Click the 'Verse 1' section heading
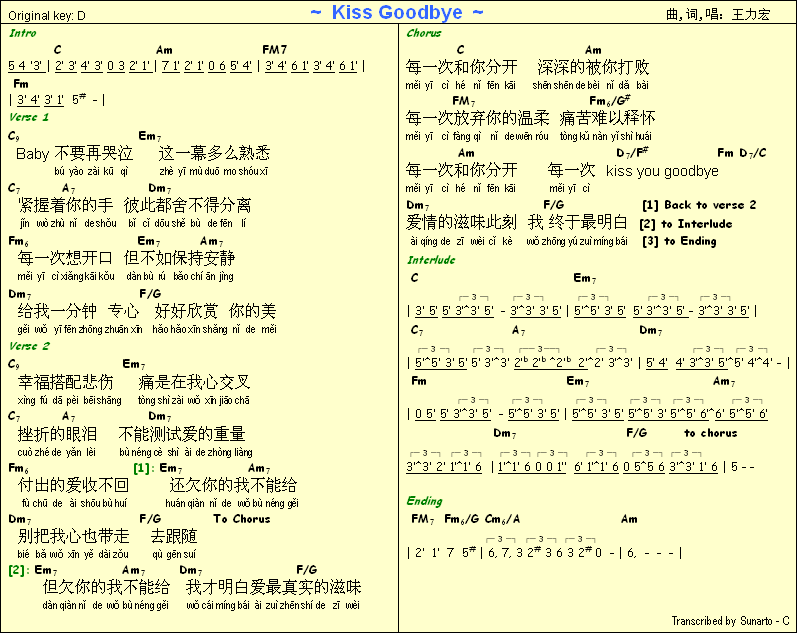The image size is (798, 633). pyautogui.click(x=28, y=117)
